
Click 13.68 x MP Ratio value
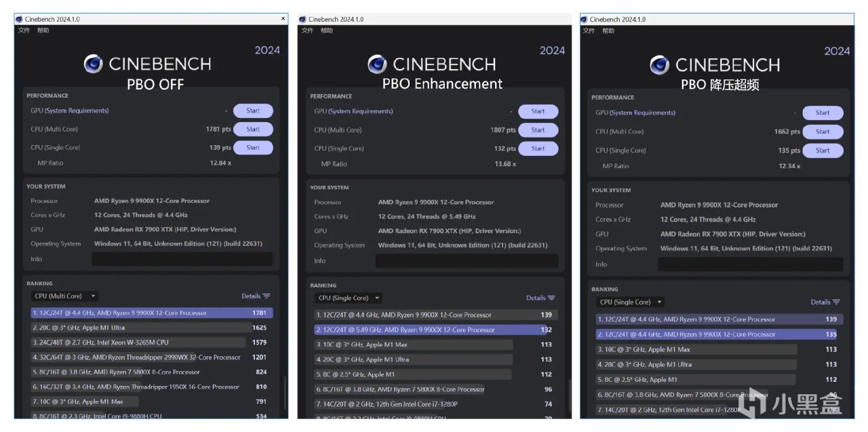pyautogui.click(x=505, y=164)
